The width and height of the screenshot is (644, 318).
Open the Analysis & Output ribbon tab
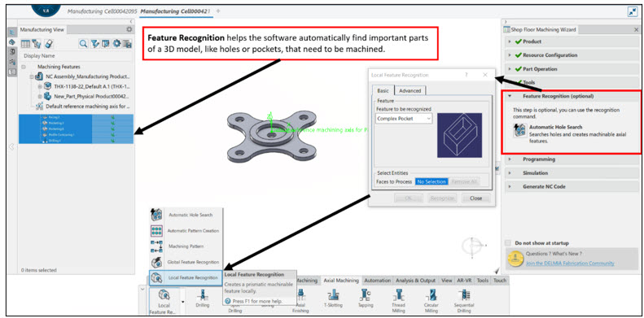click(415, 281)
